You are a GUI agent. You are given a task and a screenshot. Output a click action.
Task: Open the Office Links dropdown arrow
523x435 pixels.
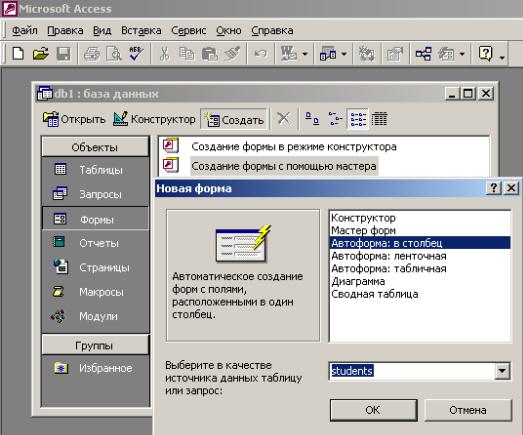click(x=305, y=54)
